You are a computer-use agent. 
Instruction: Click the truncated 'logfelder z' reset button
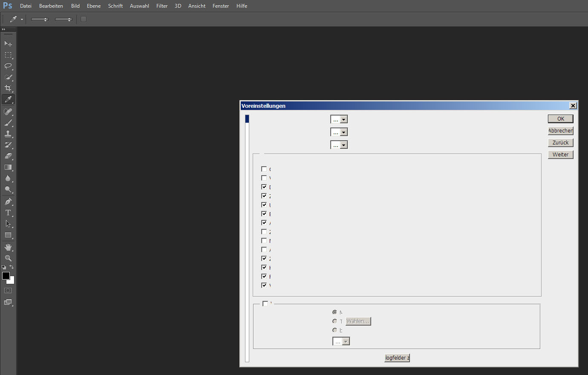pyautogui.click(x=397, y=358)
